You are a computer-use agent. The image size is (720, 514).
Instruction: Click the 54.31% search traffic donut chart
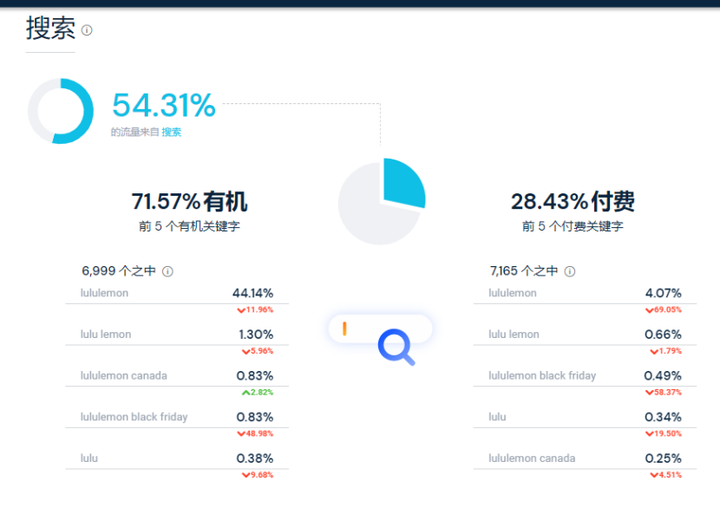pyautogui.click(x=61, y=111)
